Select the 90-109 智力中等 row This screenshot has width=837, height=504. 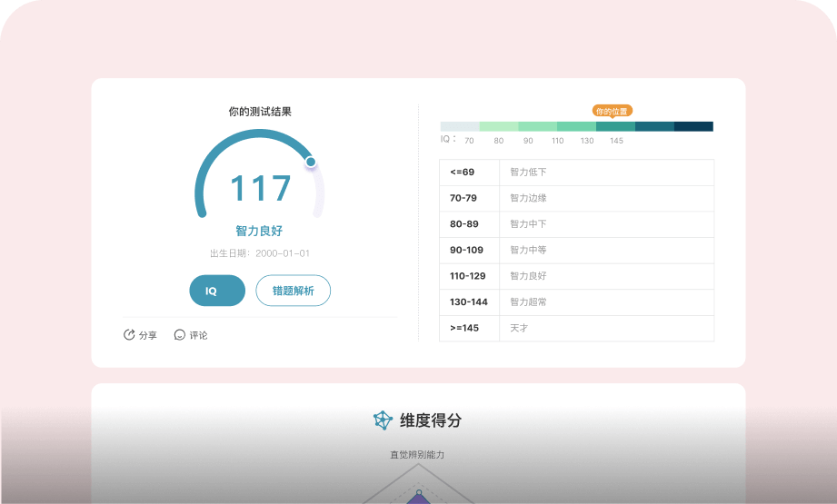pyautogui.click(x=576, y=250)
